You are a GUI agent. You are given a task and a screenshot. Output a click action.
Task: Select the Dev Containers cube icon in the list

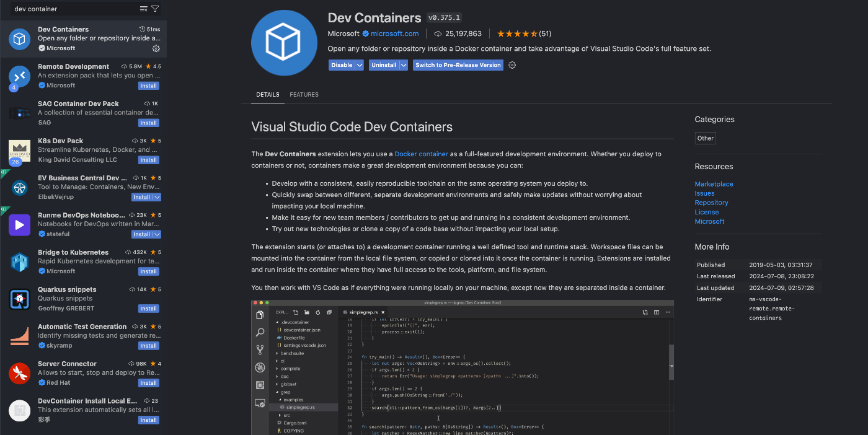pos(19,39)
